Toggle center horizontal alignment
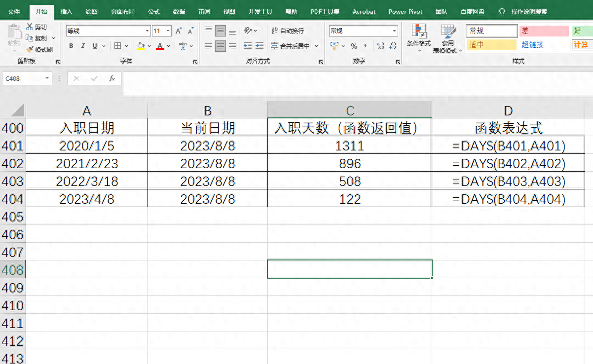This screenshot has width=593, height=364. 221,46
